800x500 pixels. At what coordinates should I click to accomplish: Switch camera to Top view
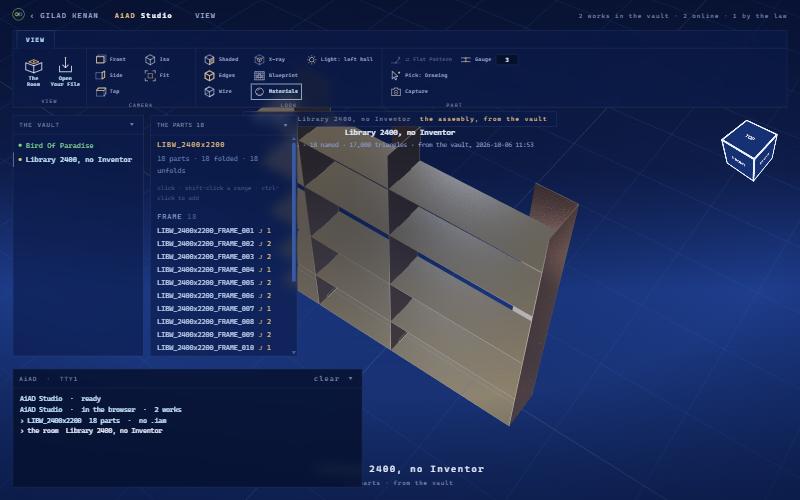[x=108, y=91]
